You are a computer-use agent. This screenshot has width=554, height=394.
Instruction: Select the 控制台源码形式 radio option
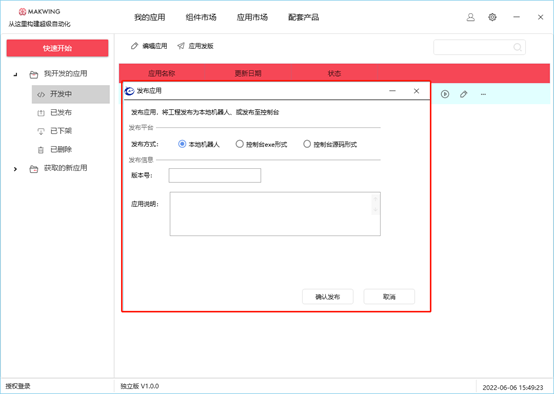point(307,144)
